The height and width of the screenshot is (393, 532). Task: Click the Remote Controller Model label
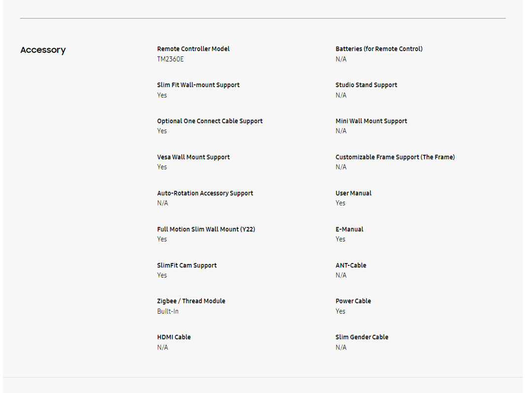point(193,49)
